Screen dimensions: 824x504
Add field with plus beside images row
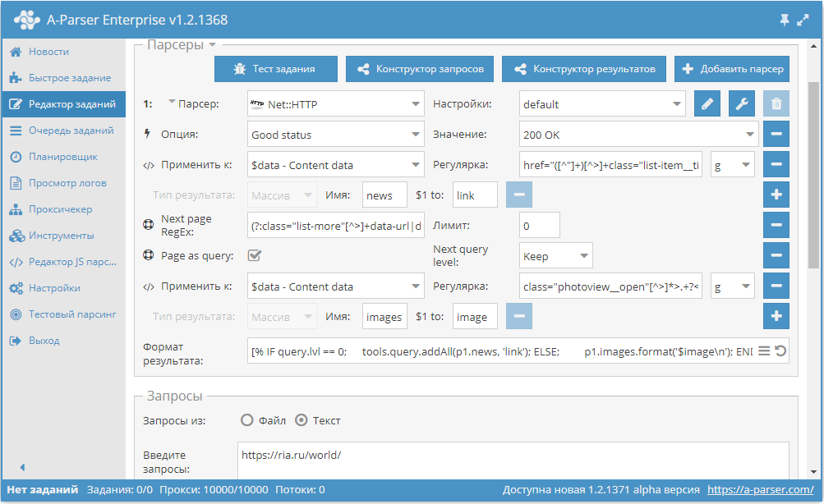pos(776,316)
